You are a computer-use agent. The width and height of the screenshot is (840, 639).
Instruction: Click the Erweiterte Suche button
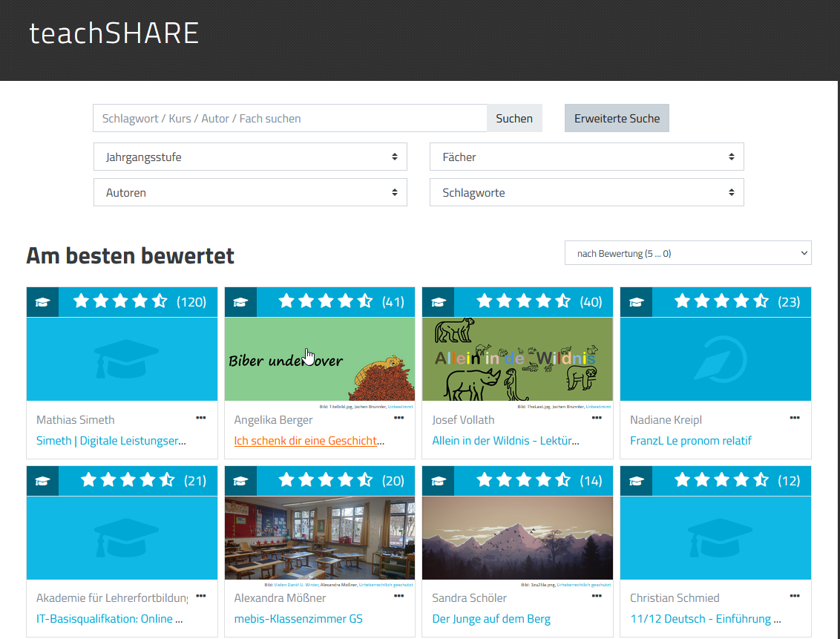(x=617, y=119)
